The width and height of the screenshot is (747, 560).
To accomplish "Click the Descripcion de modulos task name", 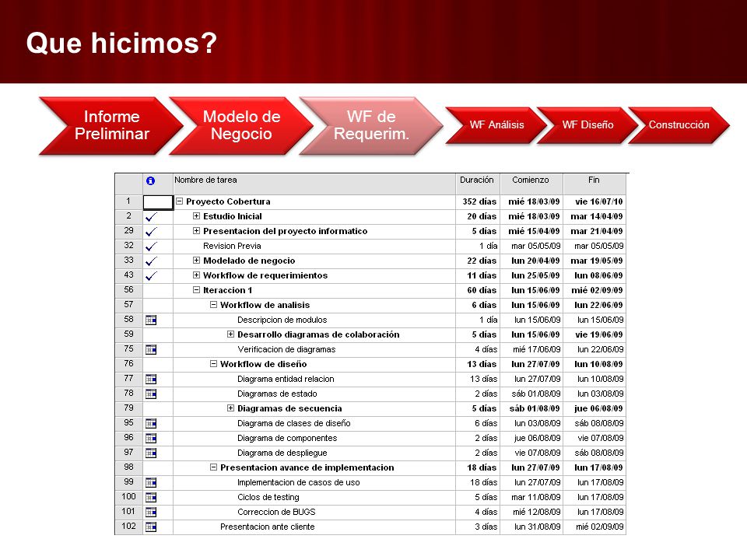I will [282, 320].
